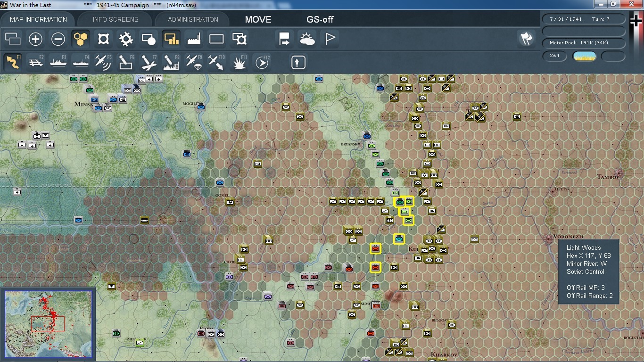
Task: Click the Voronezh city label on map
Action: [567, 236]
